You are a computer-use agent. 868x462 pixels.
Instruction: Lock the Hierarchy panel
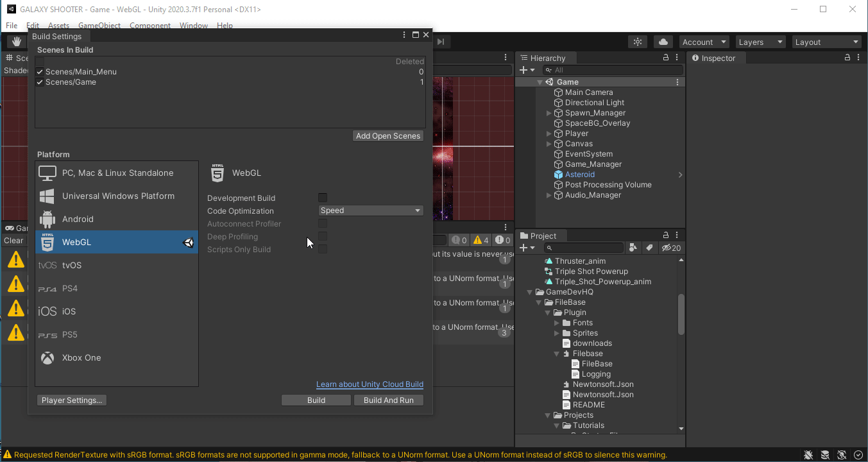coord(666,58)
